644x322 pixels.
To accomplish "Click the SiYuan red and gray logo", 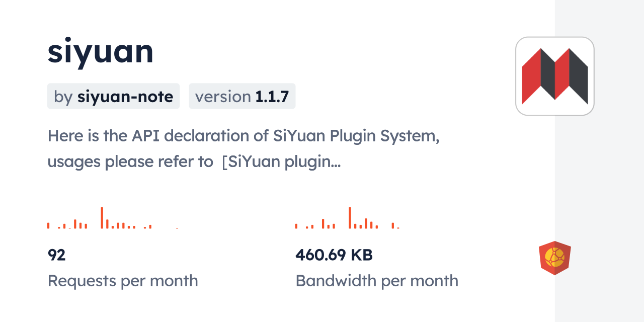I will point(554,76).
